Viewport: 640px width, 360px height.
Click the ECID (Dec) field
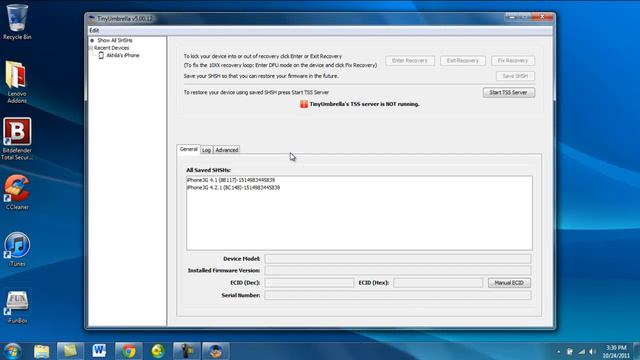[x=309, y=282]
